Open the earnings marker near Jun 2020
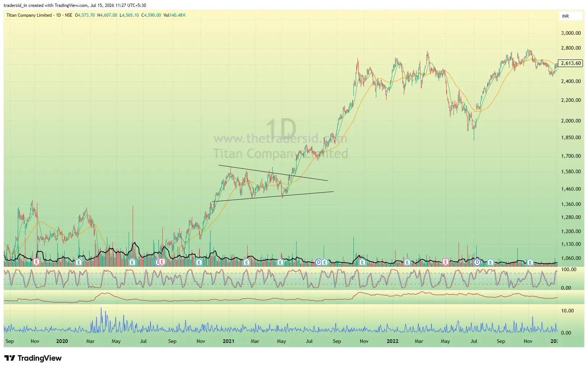 (132, 262)
